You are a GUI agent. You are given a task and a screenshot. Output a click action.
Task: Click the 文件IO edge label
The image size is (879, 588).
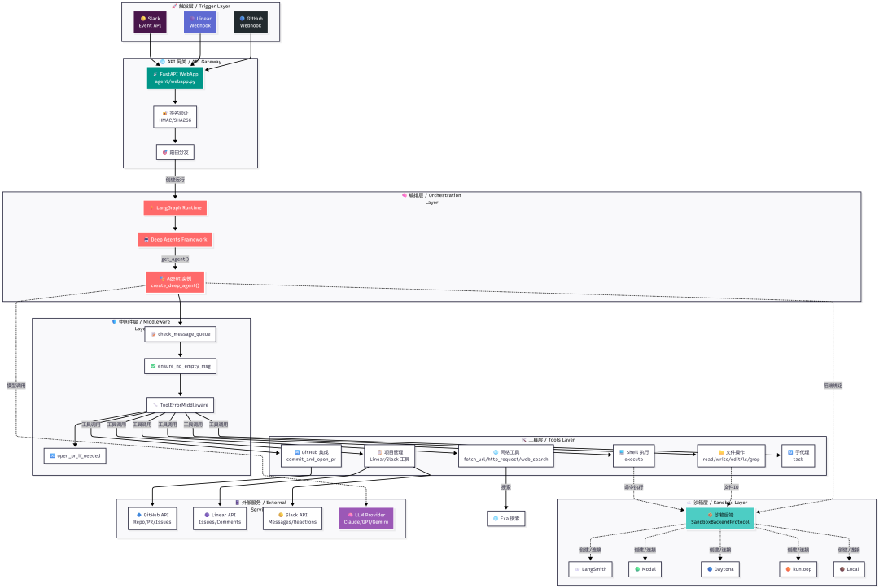pyautogui.click(x=731, y=487)
